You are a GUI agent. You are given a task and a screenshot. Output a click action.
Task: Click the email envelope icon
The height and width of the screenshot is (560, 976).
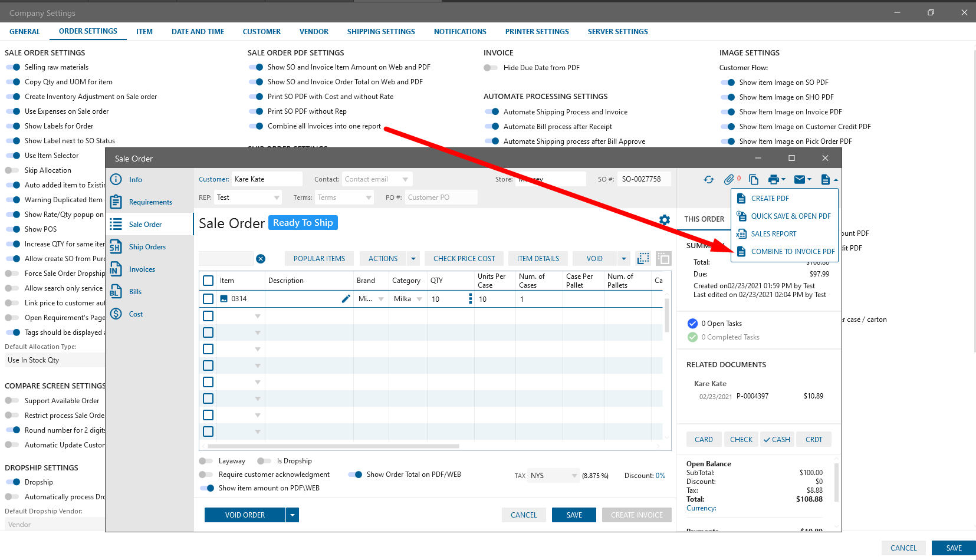[x=800, y=180]
